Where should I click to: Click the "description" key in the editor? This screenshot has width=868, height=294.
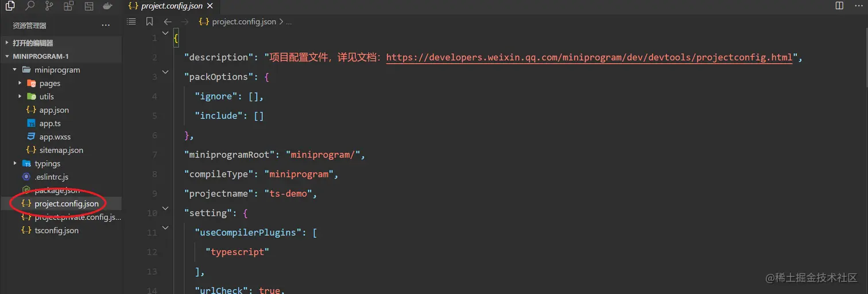tap(216, 57)
